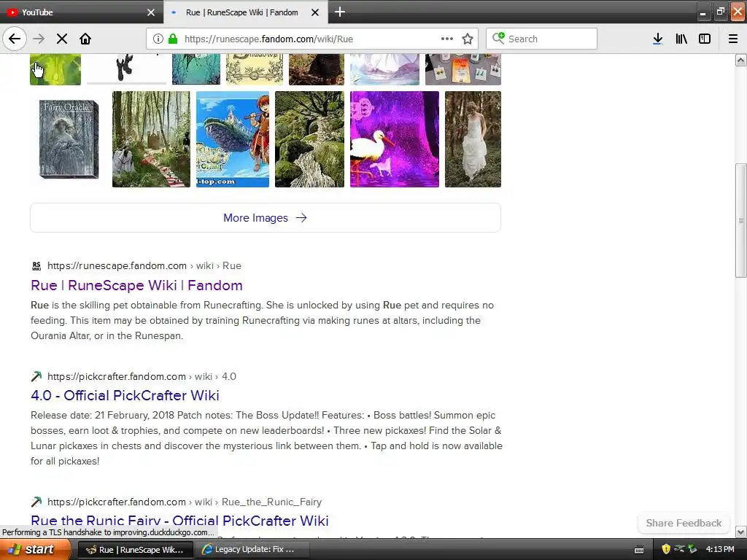The height and width of the screenshot is (560, 747).
Task: Click the More Images button
Action: click(x=266, y=217)
